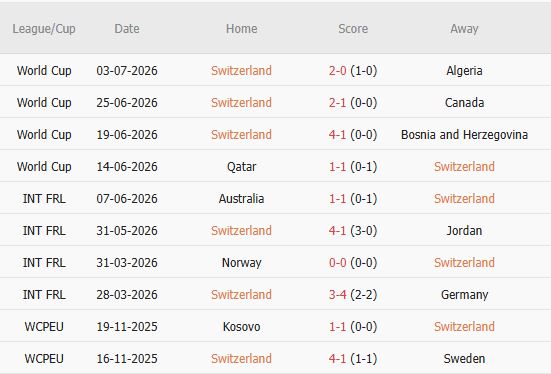Click the Score column header
The height and width of the screenshot is (374, 551).
click(x=353, y=29)
